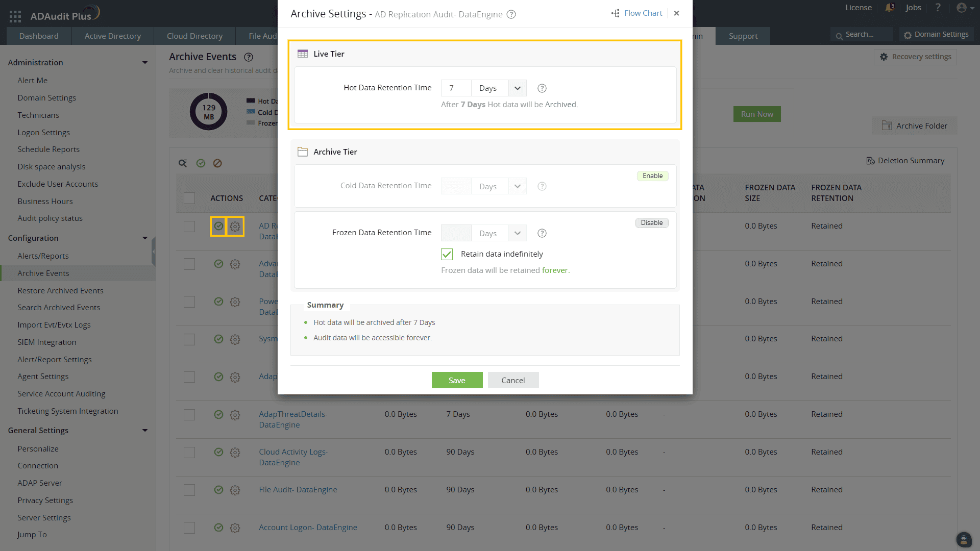The width and height of the screenshot is (980, 551).
Task: Open the notifications bell icon
Action: click(889, 8)
